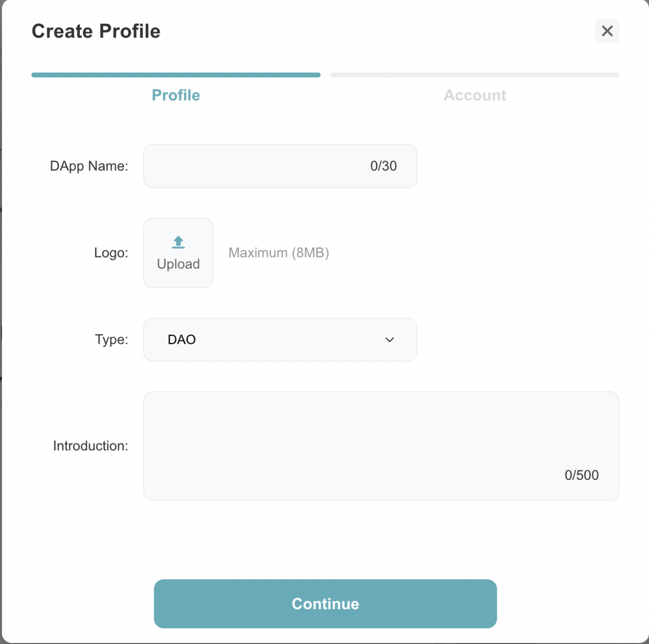Click the teal Profile progress bar
Screen dimensions: 649x644
[x=176, y=75]
